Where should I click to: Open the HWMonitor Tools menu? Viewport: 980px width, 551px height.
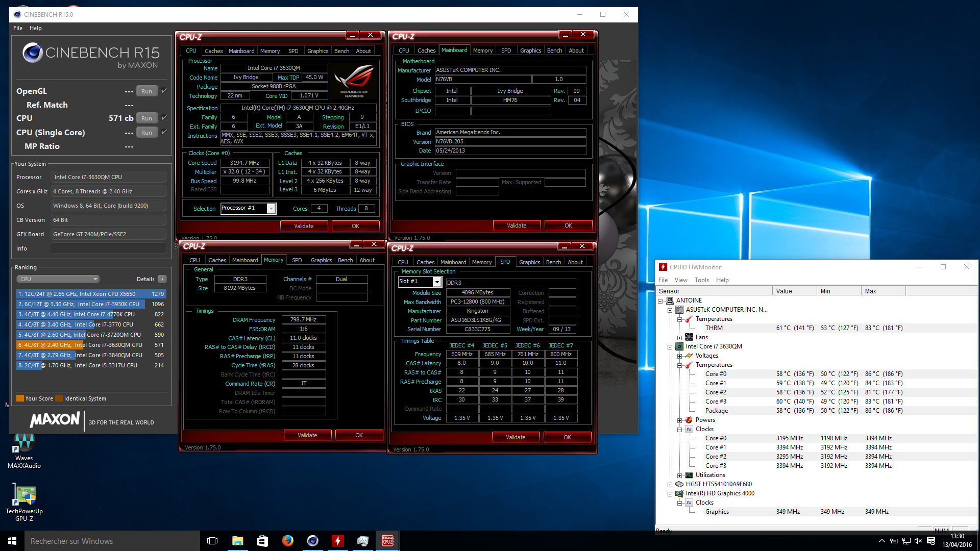(702, 280)
